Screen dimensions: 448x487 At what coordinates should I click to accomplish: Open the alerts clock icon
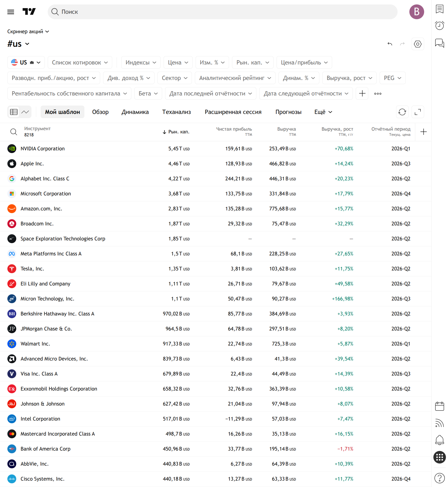pyautogui.click(x=439, y=25)
